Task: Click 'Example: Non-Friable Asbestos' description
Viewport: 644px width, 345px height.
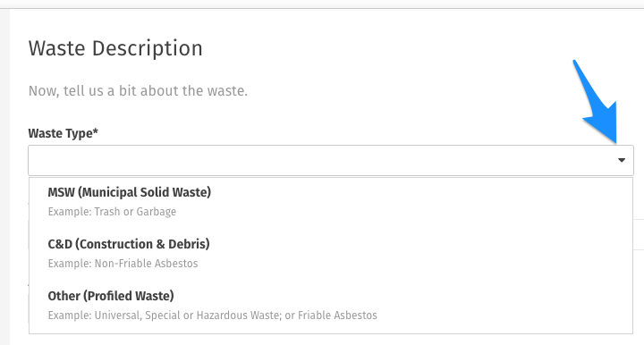Action: [x=123, y=264]
